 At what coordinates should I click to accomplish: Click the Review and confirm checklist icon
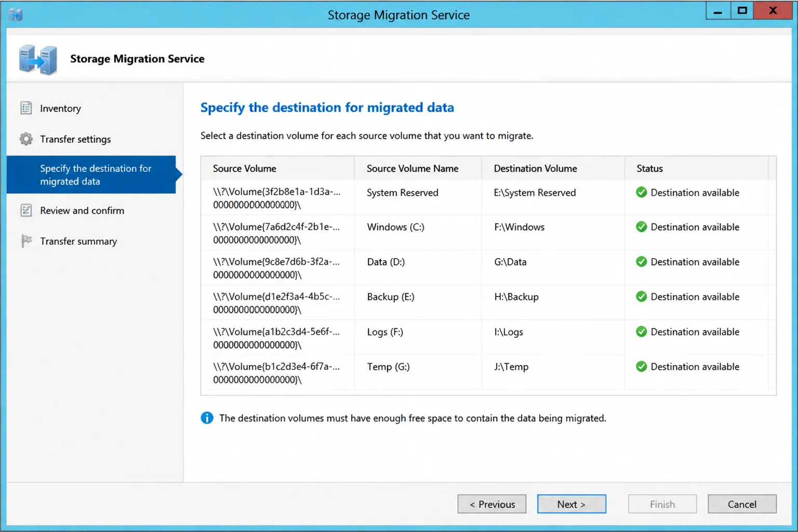tap(26, 210)
